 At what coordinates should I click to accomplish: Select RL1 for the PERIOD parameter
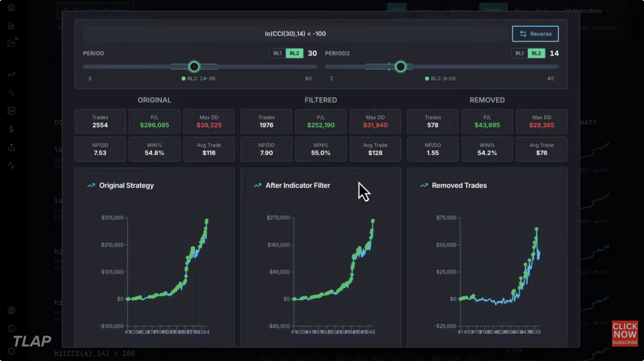[x=278, y=53]
